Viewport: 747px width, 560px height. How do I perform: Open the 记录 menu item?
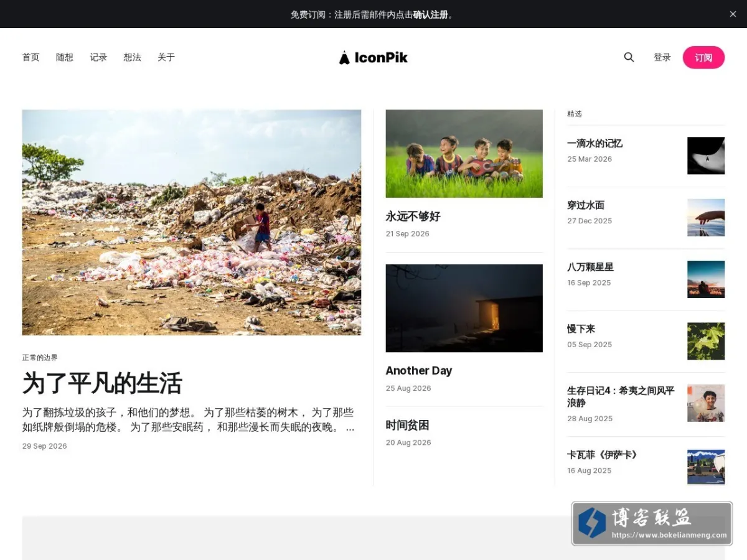pyautogui.click(x=98, y=57)
